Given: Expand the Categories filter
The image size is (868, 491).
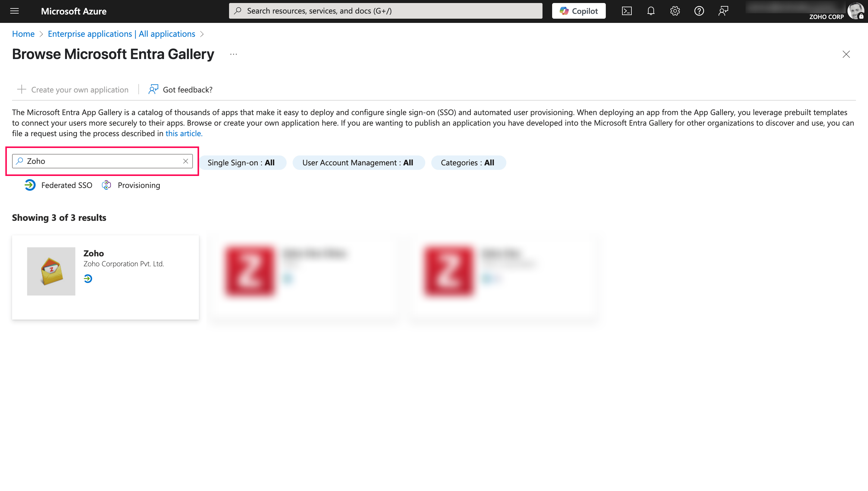Looking at the screenshot, I should point(467,163).
